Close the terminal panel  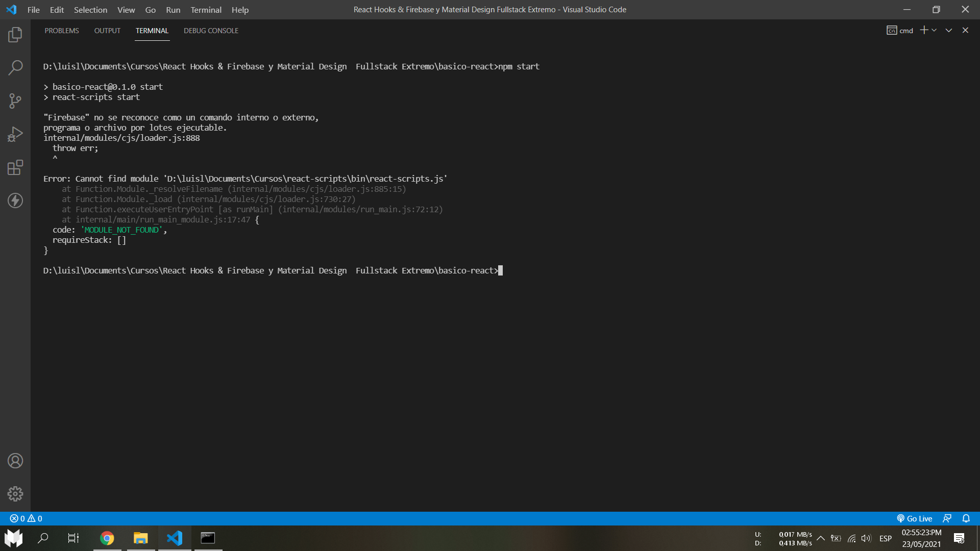[x=965, y=30]
